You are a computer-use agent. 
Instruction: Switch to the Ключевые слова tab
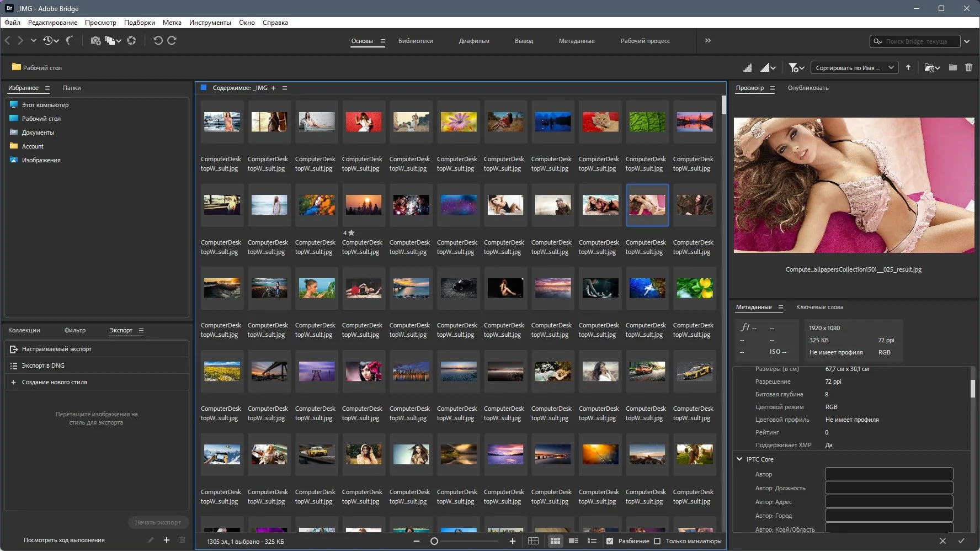tap(819, 307)
